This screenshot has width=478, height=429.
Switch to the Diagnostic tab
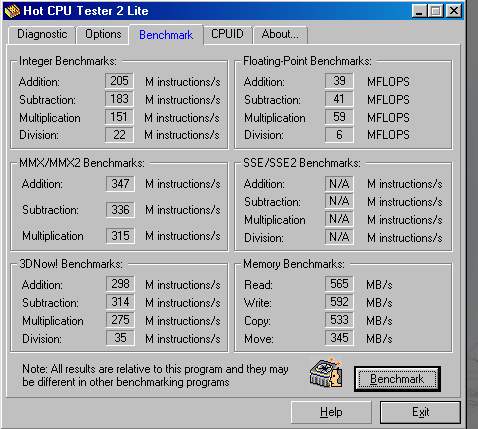[x=42, y=35]
